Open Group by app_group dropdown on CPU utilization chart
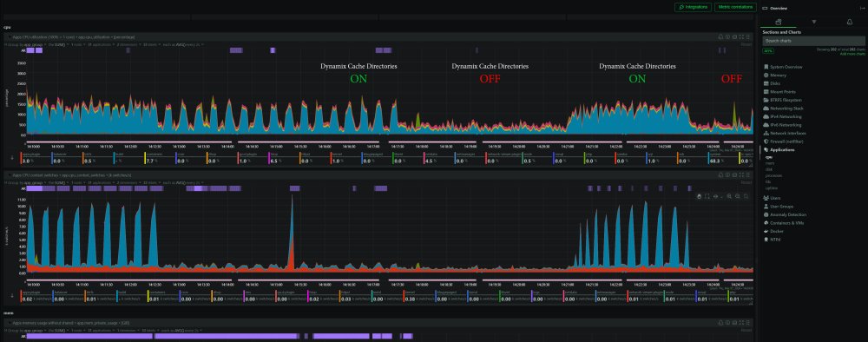The width and height of the screenshot is (868, 342). coord(24,44)
